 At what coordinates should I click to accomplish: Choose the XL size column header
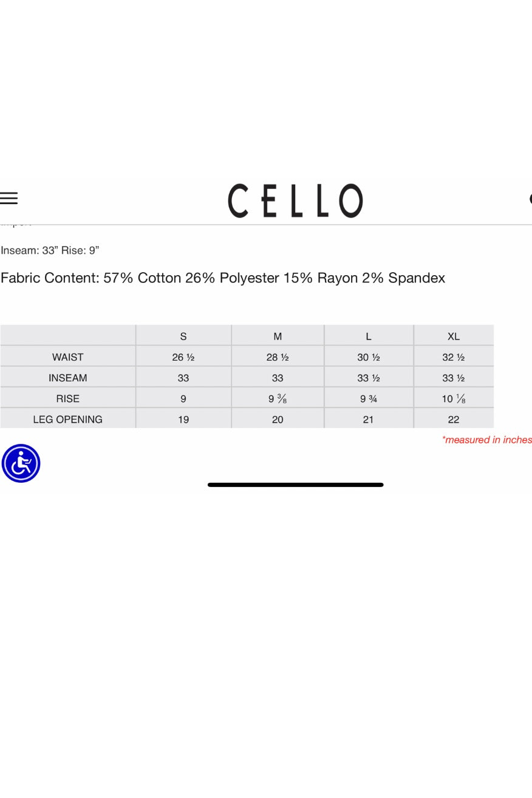coord(454,336)
